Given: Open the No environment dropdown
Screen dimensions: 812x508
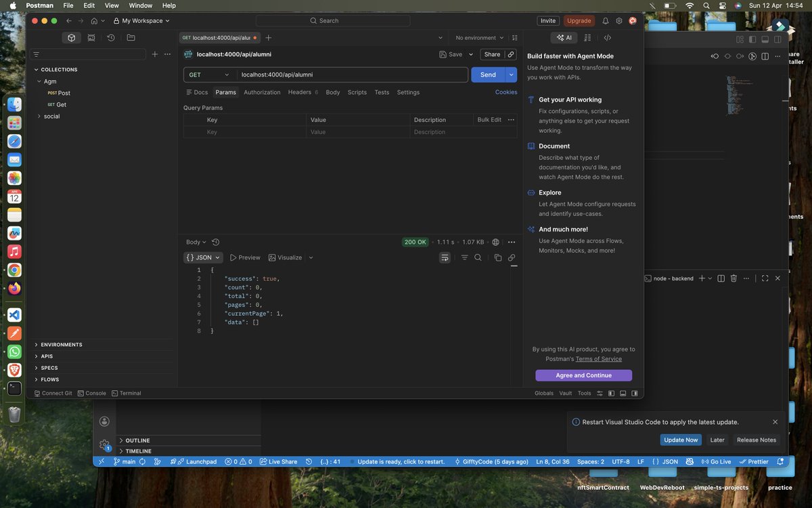Looking at the screenshot, I should pos(479,38).
